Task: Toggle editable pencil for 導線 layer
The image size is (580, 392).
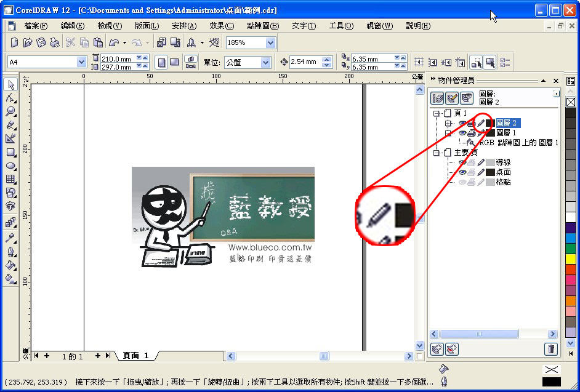Action: pos(481,162)
